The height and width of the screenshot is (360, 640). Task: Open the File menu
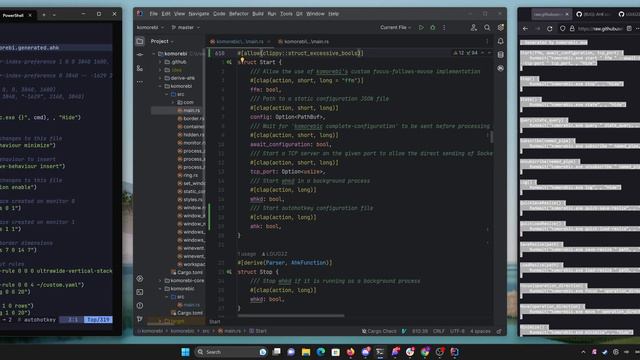coord(153,14)
